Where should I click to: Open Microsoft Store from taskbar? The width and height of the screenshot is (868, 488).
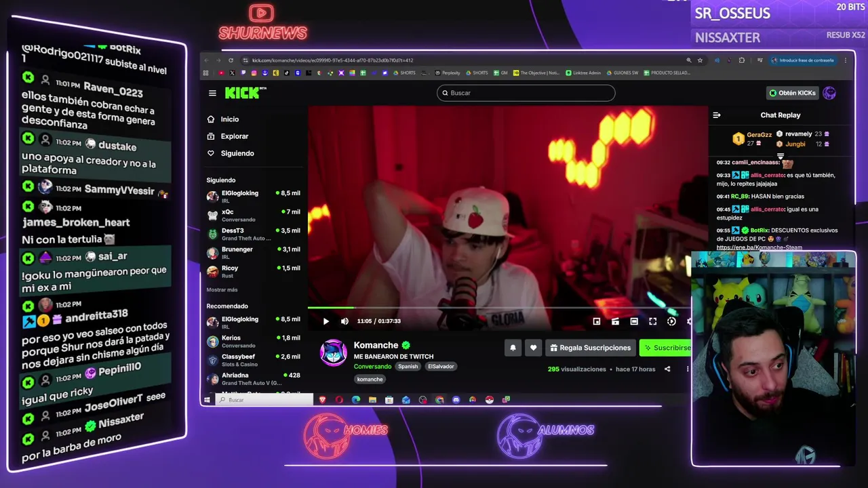[x=389, y=400]
